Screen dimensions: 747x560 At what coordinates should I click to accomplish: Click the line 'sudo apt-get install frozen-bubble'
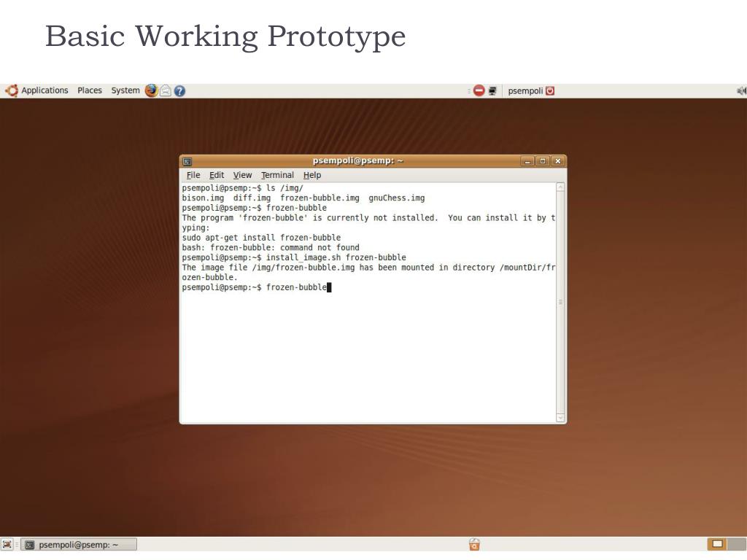[x=262, y=238]
